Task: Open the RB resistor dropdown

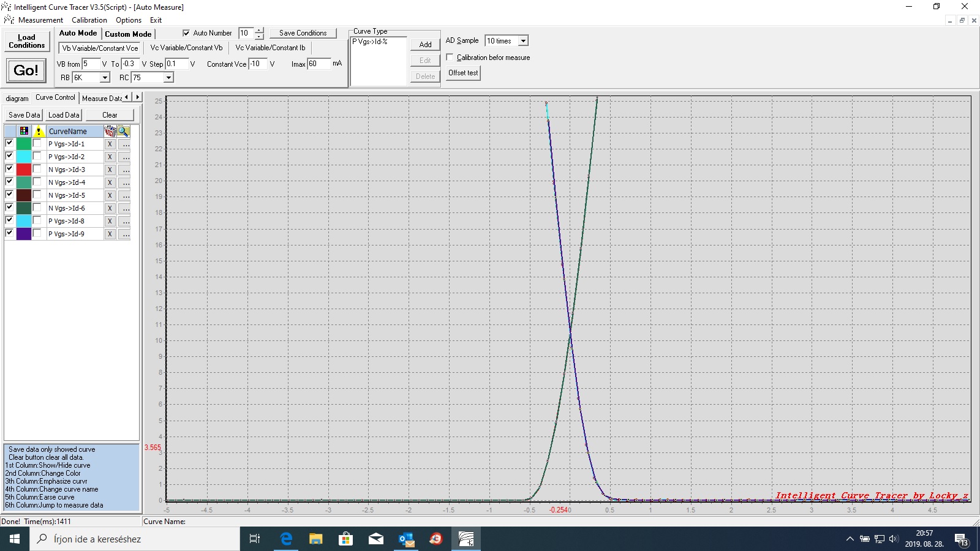Action: pos(105,78)
